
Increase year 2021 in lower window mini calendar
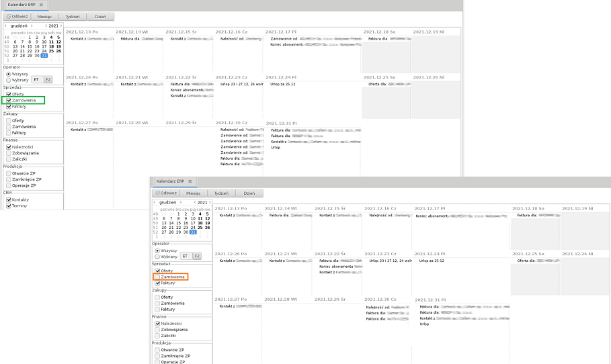(x=210, y=202)
